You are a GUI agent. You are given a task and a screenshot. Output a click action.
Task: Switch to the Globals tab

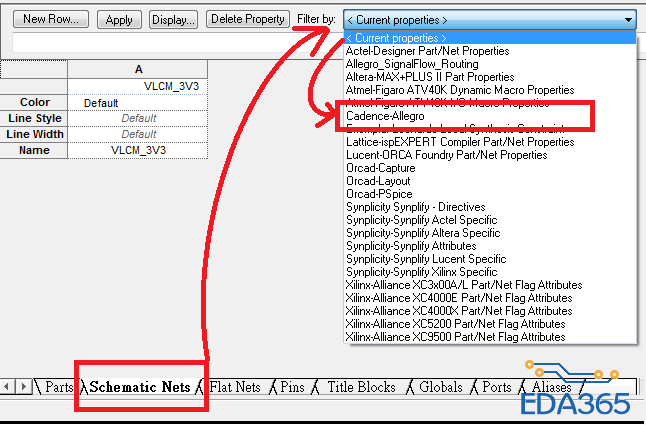pos(440,387)
